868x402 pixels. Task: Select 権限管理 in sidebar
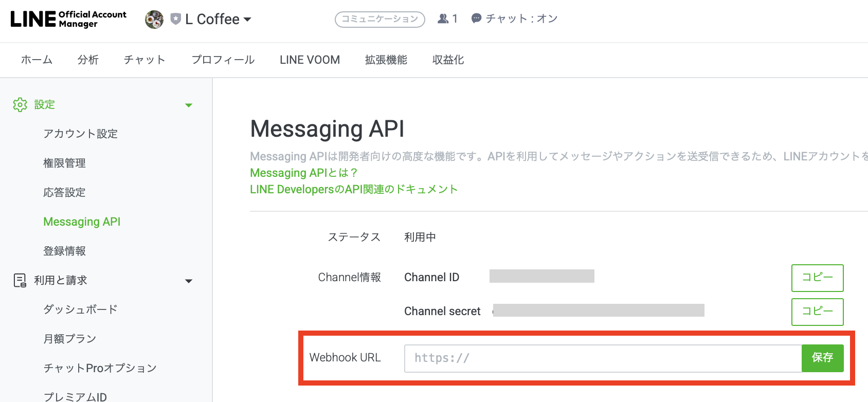coord(65,163)
